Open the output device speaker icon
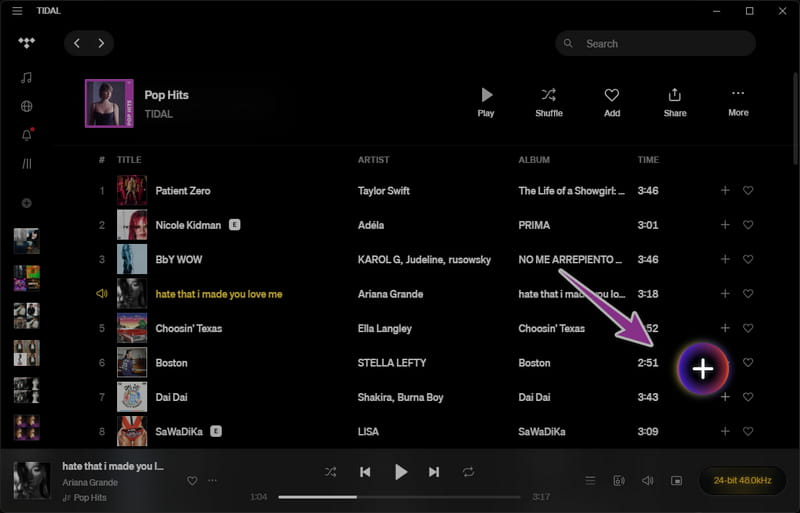 point(619,480)
